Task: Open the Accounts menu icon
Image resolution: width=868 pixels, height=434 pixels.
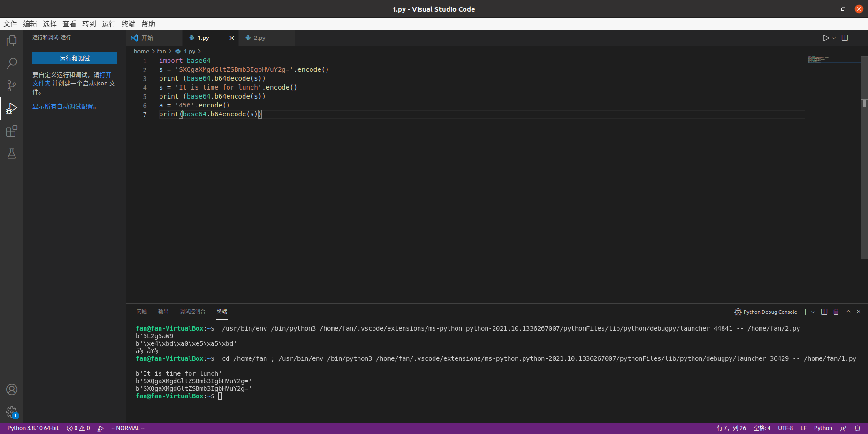Action: 12,389
